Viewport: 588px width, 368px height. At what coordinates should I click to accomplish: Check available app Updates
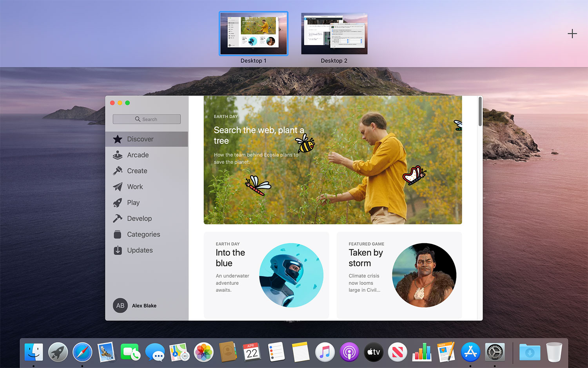(139, 250)
